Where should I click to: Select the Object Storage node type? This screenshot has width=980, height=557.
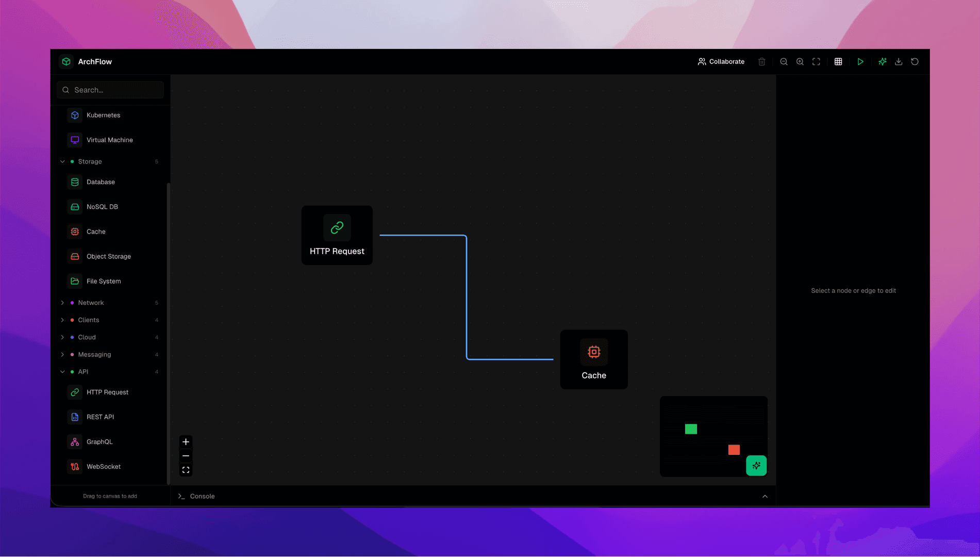tap(108, 256)
